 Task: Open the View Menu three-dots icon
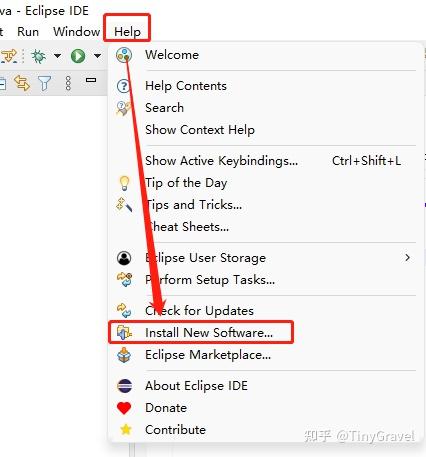click(x=68, y=83)
